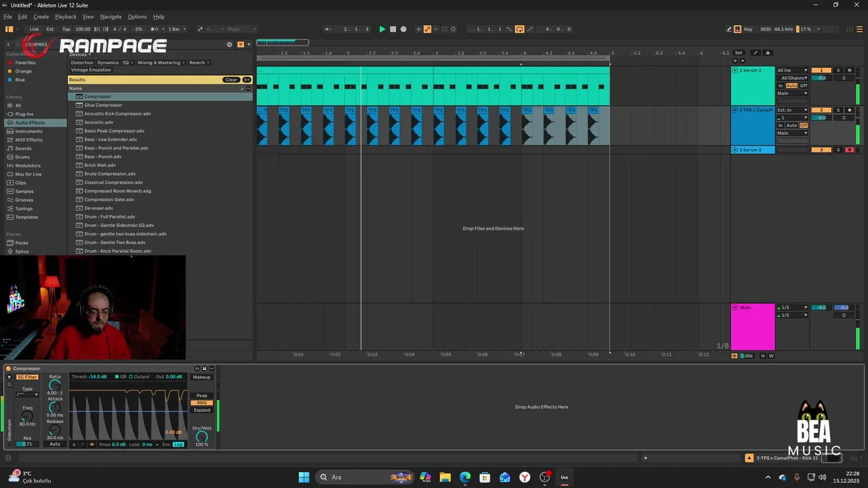Save the Compressor preset icon
Image resolution: width=868 pixels, height=488 pixels.
click(205, 369)
